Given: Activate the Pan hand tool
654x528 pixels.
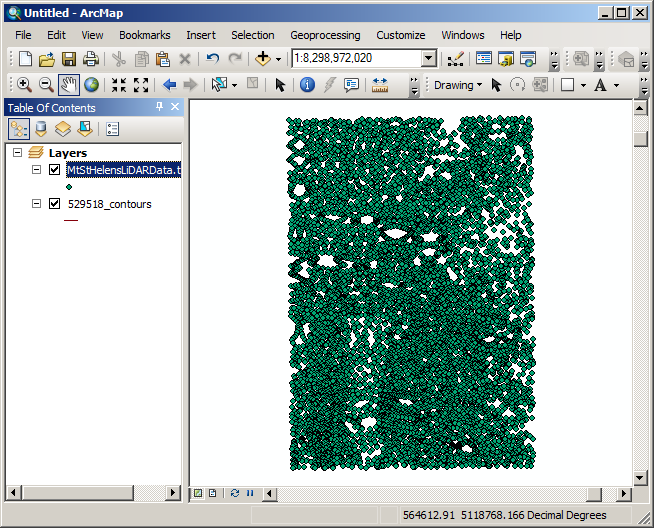Looking at the screenshot, I should 69,85.
